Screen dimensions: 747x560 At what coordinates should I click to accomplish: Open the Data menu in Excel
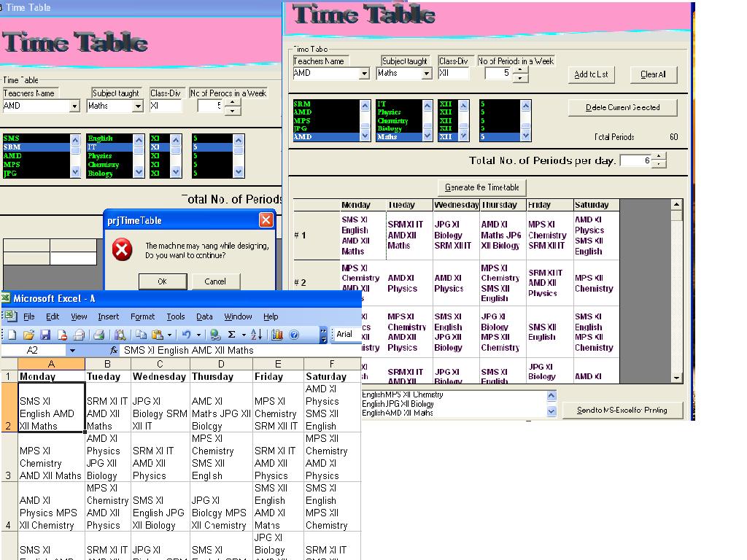pos(204,316)
